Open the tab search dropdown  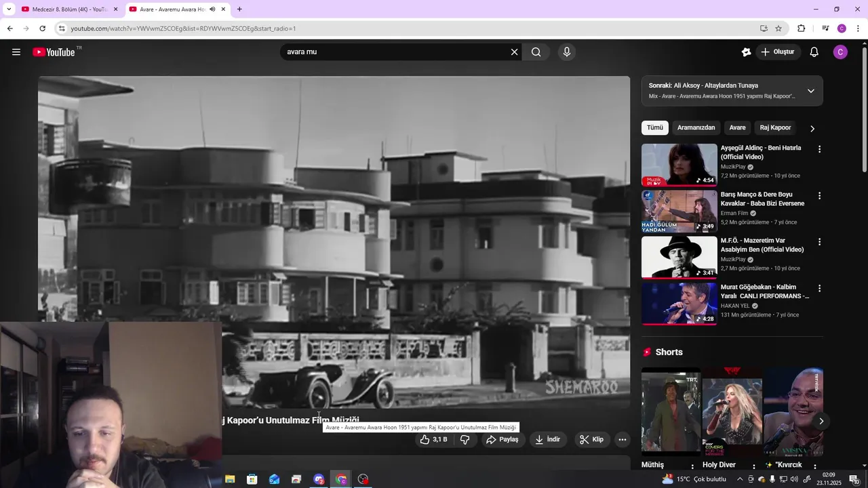9,9
